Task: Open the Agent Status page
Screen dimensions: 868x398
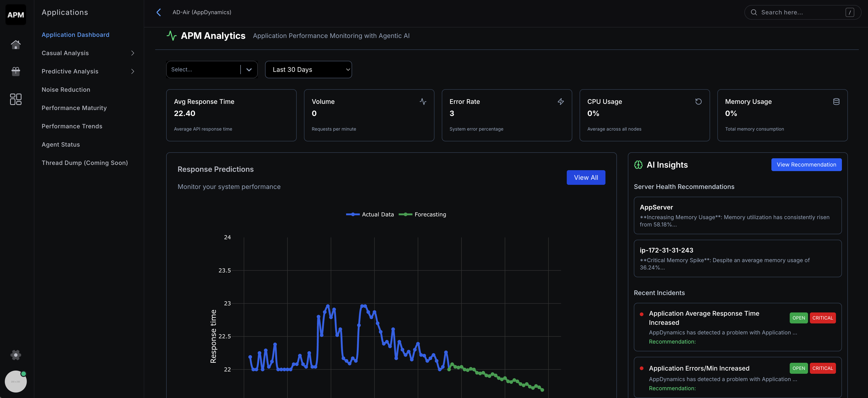Action: [61, 144]
